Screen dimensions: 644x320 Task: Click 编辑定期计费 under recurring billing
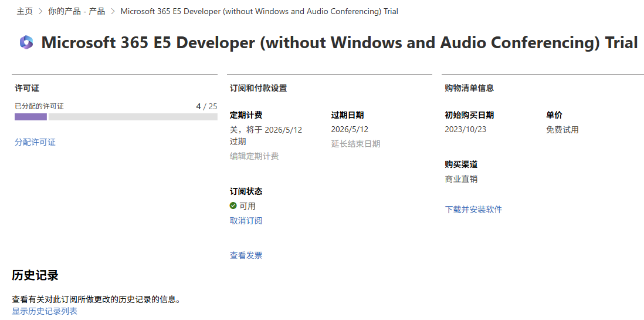point(254,156)
